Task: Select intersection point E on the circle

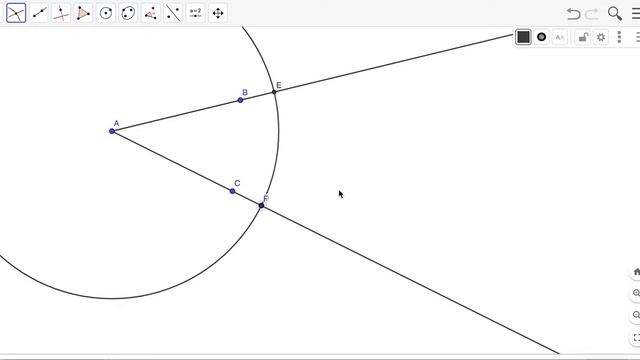Action: [274, 92]
